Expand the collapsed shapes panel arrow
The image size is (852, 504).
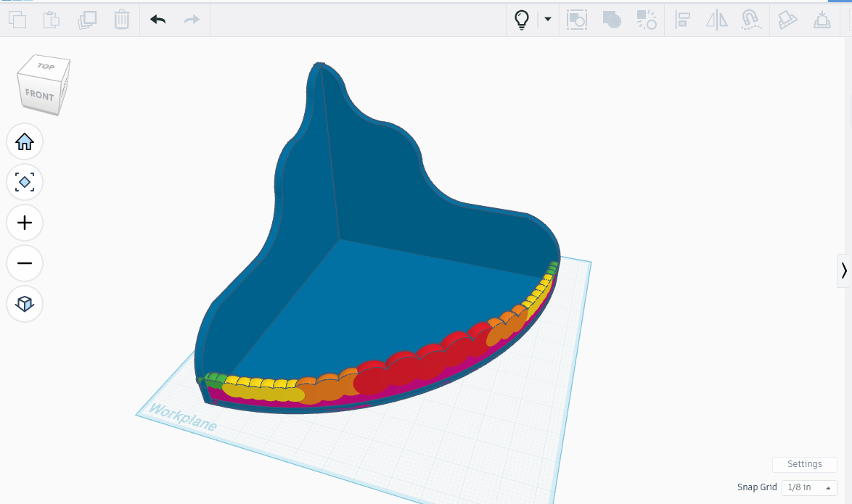tap(844, 270)
